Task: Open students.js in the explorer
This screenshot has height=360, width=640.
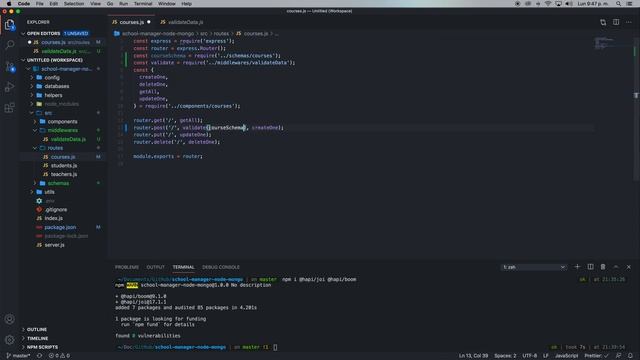Action: [x=64, y=165]
